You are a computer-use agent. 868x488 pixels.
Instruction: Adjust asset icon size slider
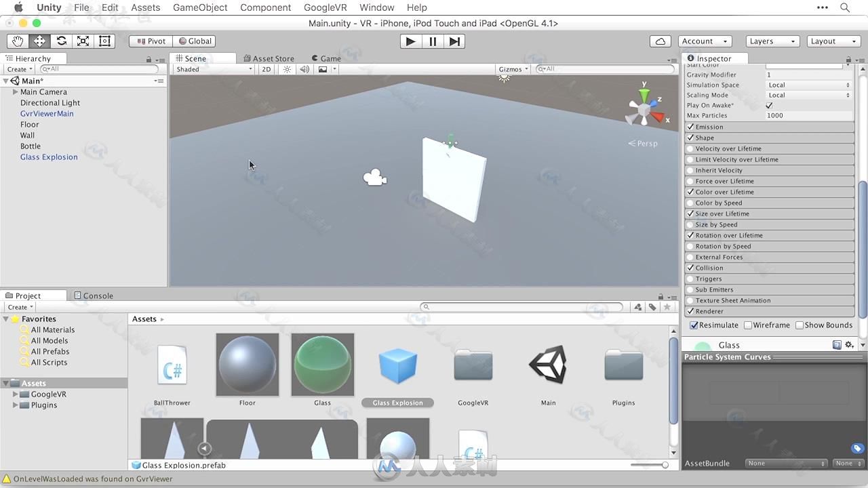coord(649,465)
